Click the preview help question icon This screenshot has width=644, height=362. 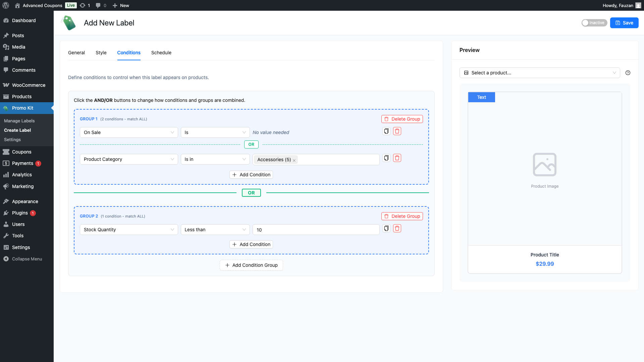tap(628, 73)
